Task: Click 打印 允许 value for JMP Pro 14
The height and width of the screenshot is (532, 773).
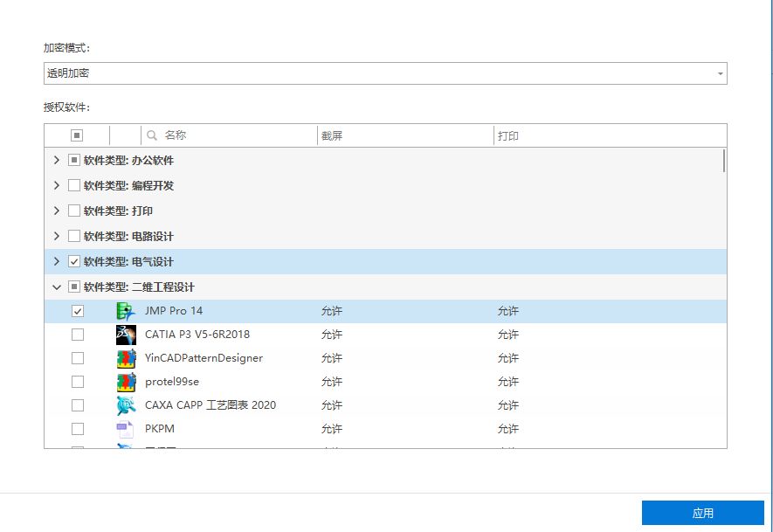Action: click(508, 311)
